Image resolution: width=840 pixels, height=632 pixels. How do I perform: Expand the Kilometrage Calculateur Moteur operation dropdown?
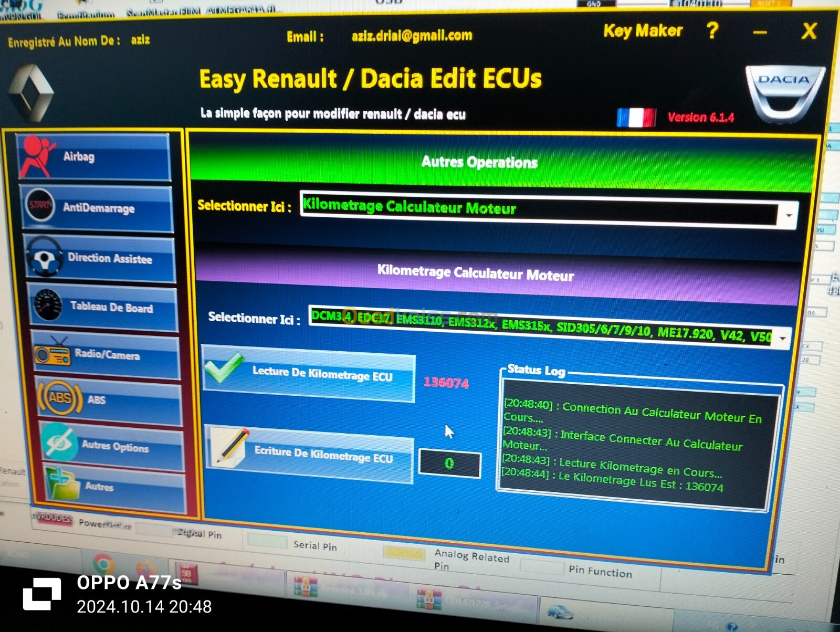(789, 216)
